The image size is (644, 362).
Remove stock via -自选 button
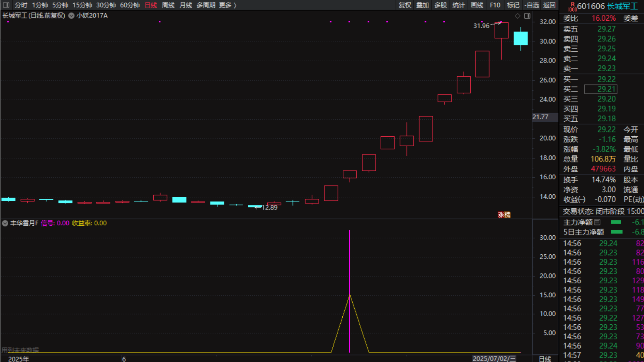point(531,5)
